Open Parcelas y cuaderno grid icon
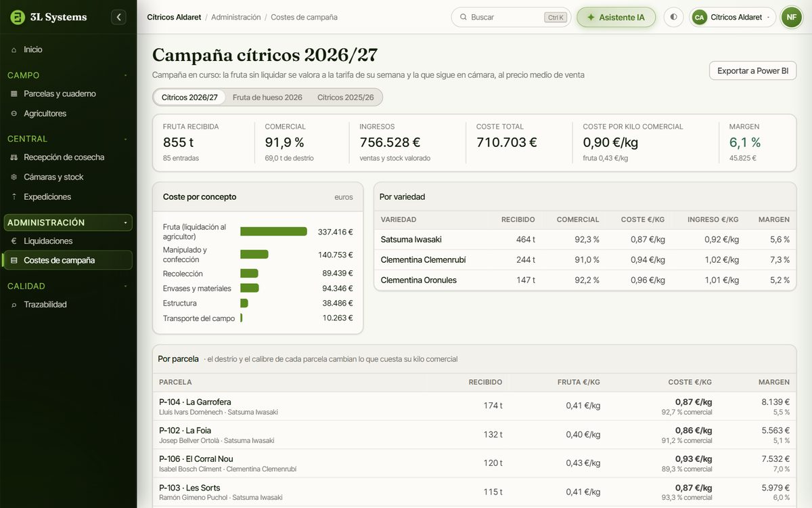 click(14, 93)
